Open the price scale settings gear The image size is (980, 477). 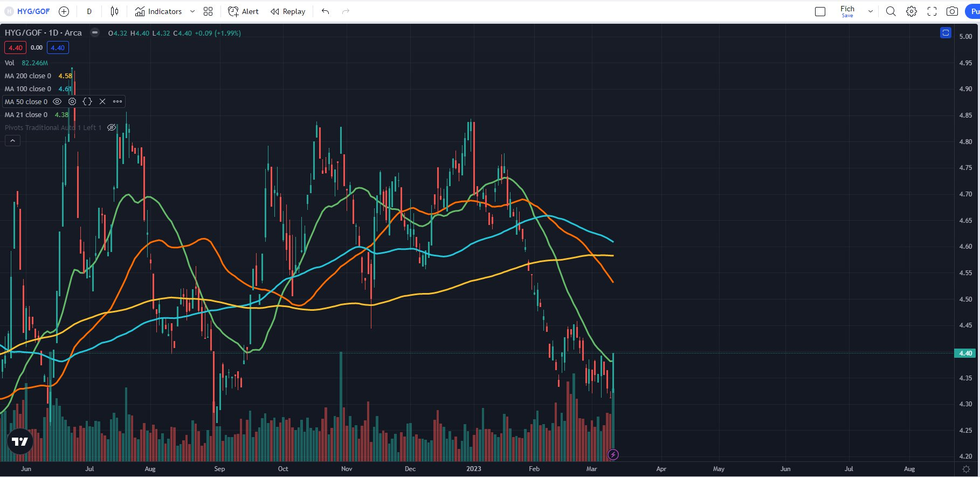[x=966, y=469]
